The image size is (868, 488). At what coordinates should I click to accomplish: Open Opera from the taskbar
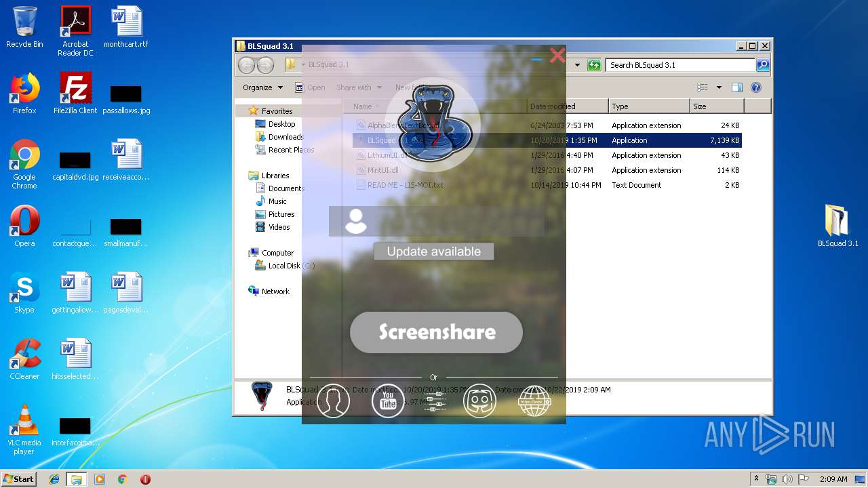click(145, 479)
